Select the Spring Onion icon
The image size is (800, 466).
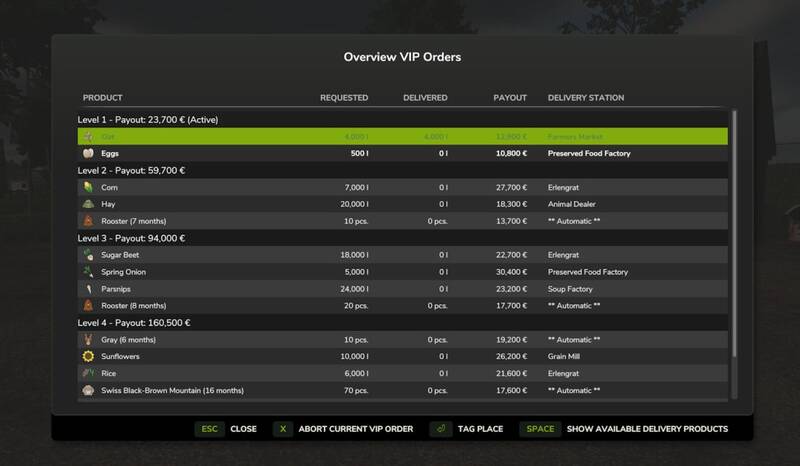point(88,271)
